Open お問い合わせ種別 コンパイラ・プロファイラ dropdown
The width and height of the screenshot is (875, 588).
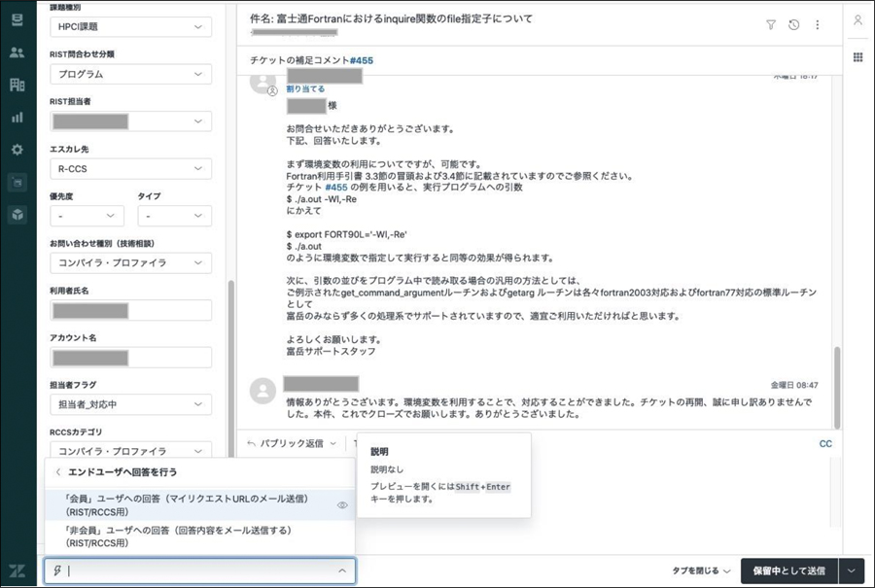tap(130, 262)
